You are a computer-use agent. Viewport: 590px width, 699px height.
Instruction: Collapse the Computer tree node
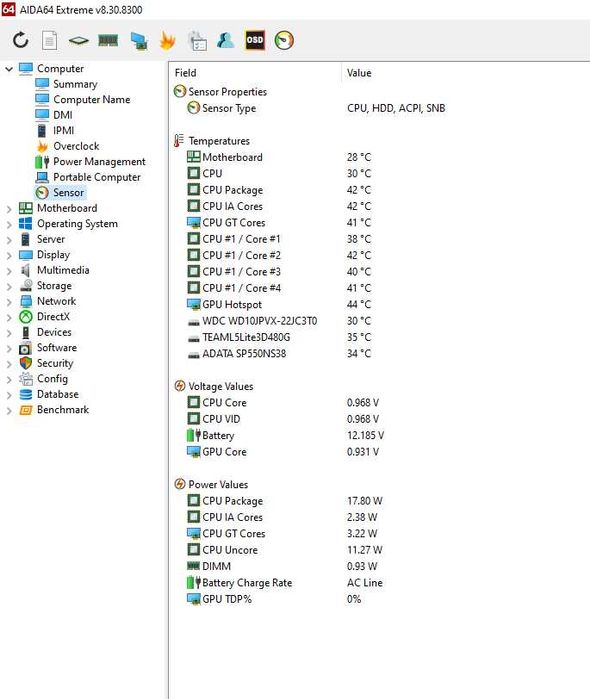click(x=9, y=69)
